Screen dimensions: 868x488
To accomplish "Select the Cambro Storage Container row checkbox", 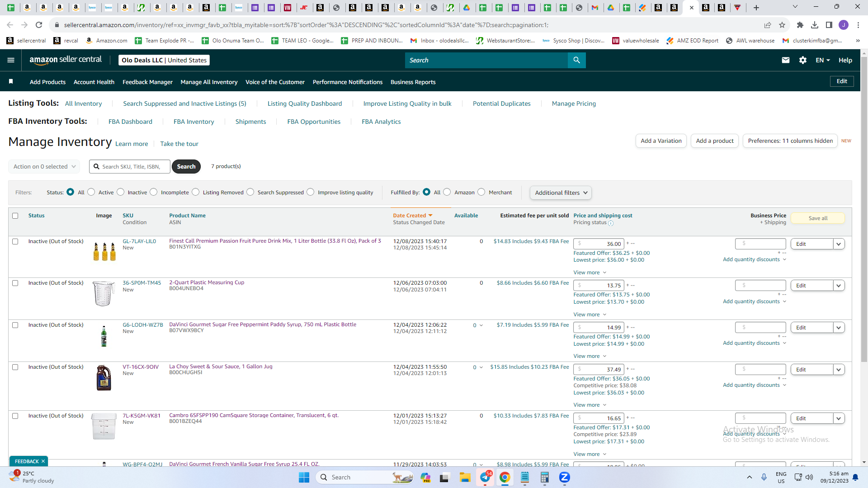I will [x=15, y=416].
